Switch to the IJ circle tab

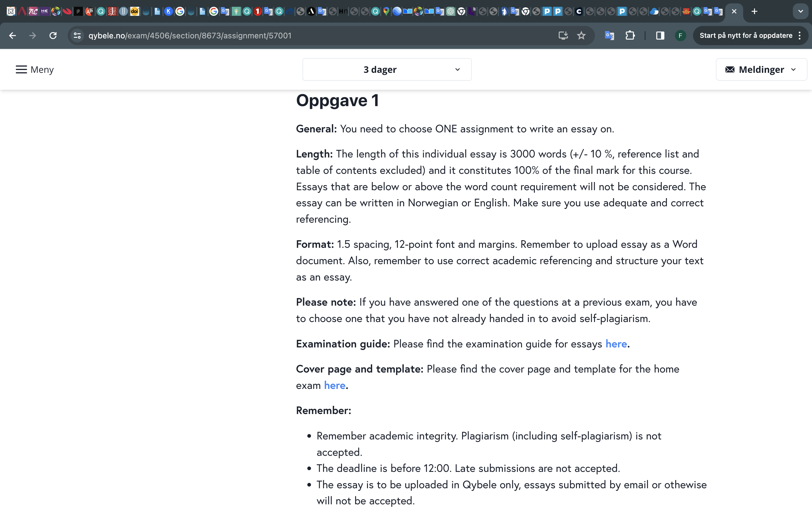tap(123, 11)
